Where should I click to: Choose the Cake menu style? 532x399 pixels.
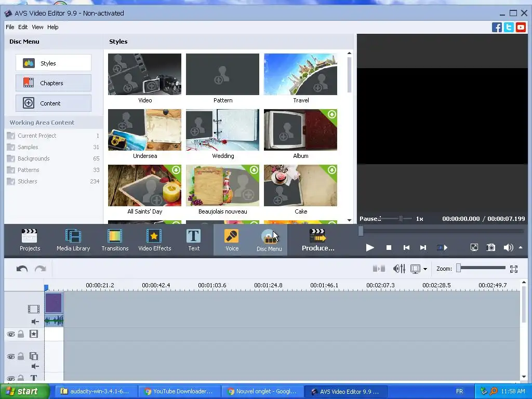(x=301, y=185)
